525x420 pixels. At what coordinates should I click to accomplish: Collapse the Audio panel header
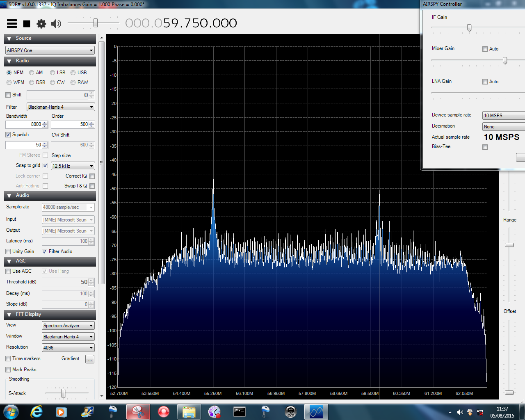pyautogui.click(x=50, y=196)
